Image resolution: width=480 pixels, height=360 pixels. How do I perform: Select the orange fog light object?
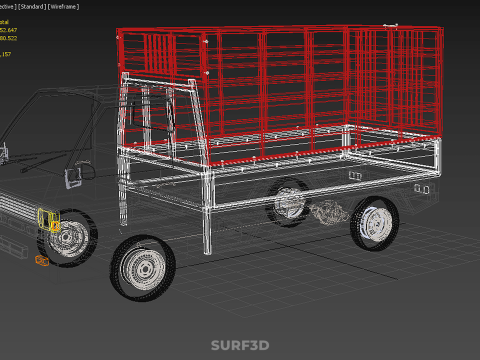[42, 260]
